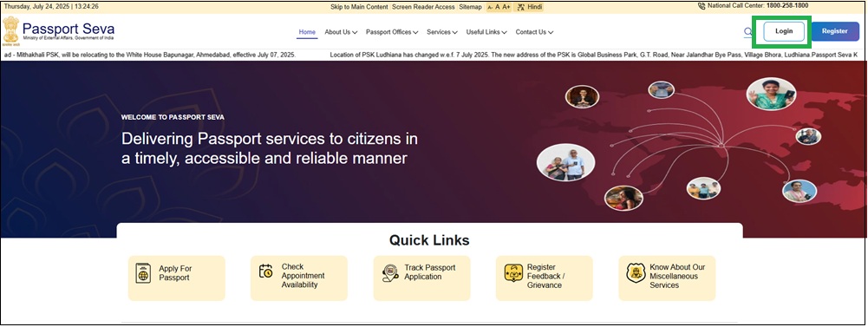The width and height of the screenshot is (868, 327).
Task: Click the Delivering Passport services banner headline
Action: [270, 148]
